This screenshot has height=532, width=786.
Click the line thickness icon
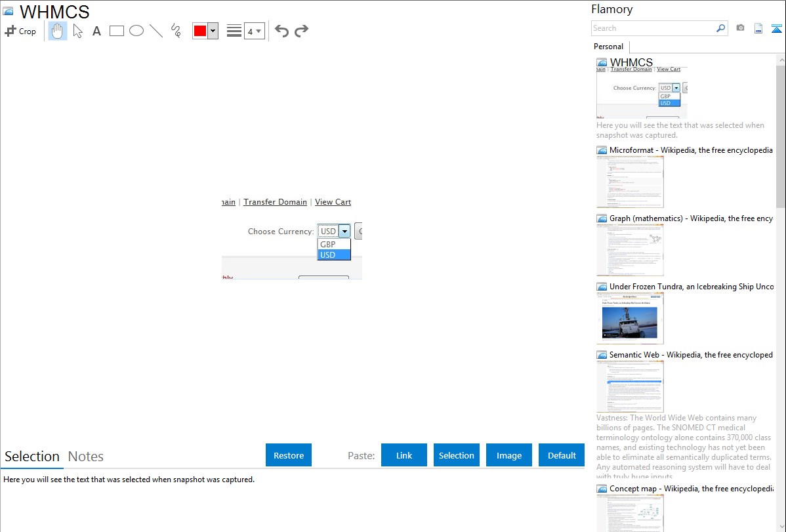coord(234,31)
